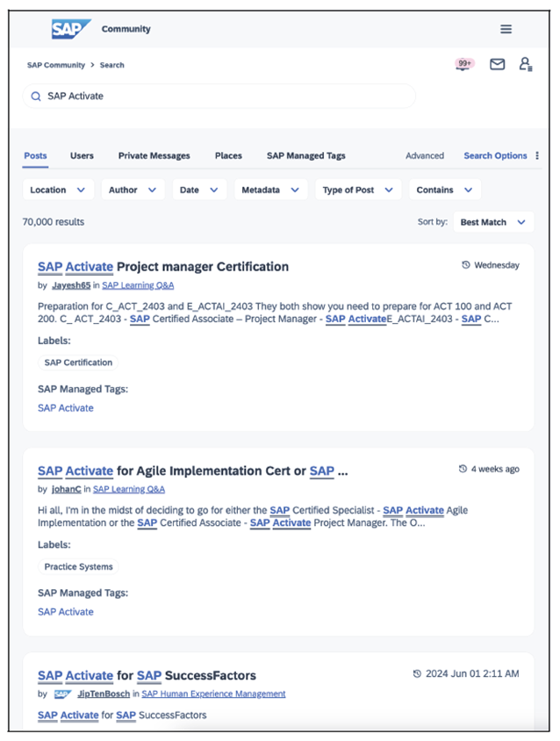Open the user profile icon
This screenshot has height=741, width=560.
[x=524, y=64]
